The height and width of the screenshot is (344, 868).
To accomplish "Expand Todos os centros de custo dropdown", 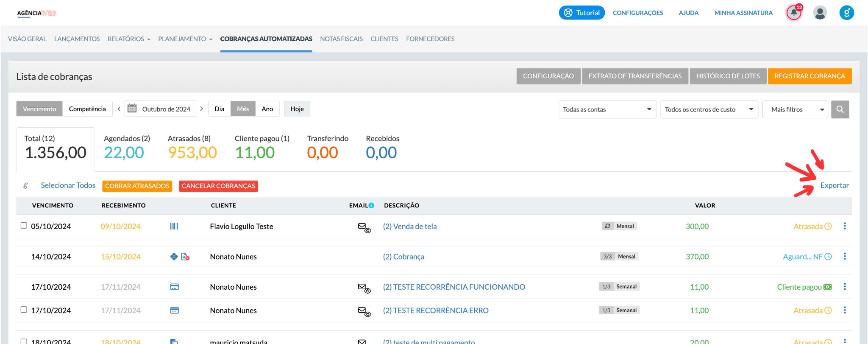I will (x=709, y=109).
